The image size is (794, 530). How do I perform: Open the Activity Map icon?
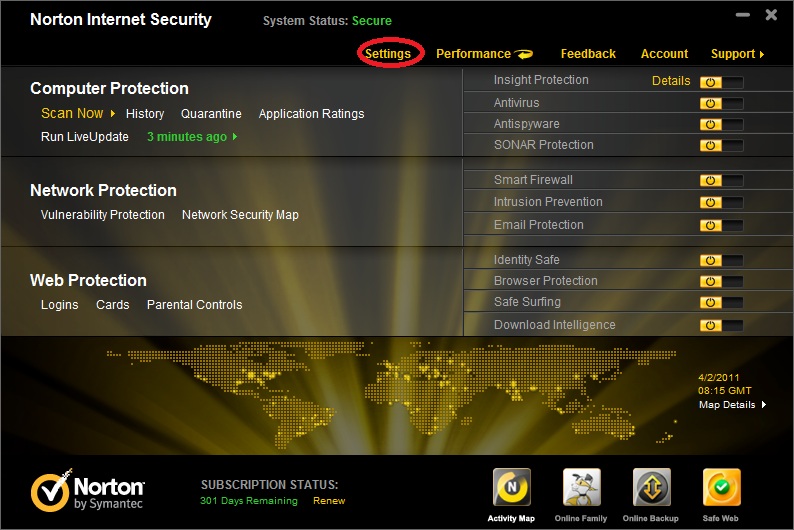(512, 487)
